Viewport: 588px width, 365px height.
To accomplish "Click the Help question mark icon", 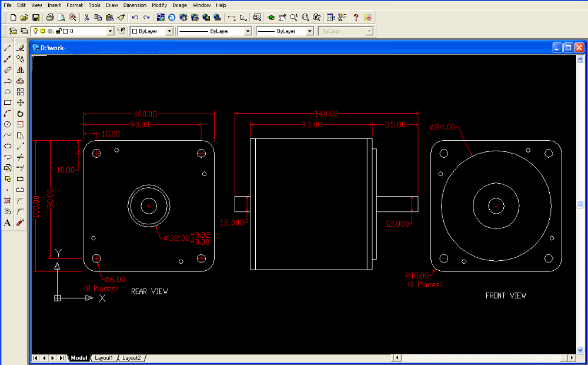I will tap(356, 17).
